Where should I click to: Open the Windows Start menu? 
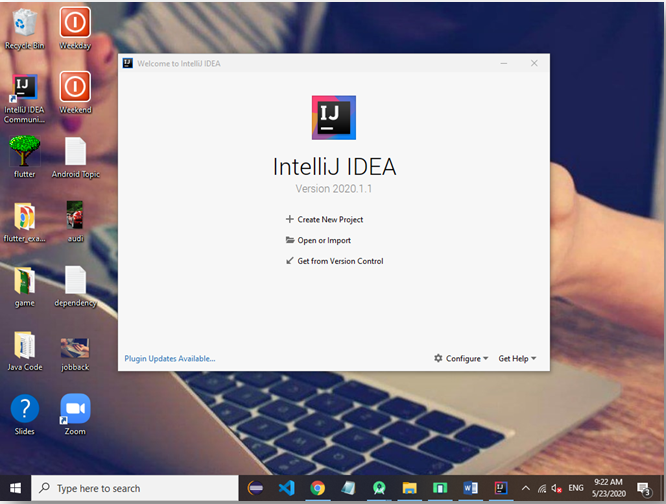coord(15,488)
